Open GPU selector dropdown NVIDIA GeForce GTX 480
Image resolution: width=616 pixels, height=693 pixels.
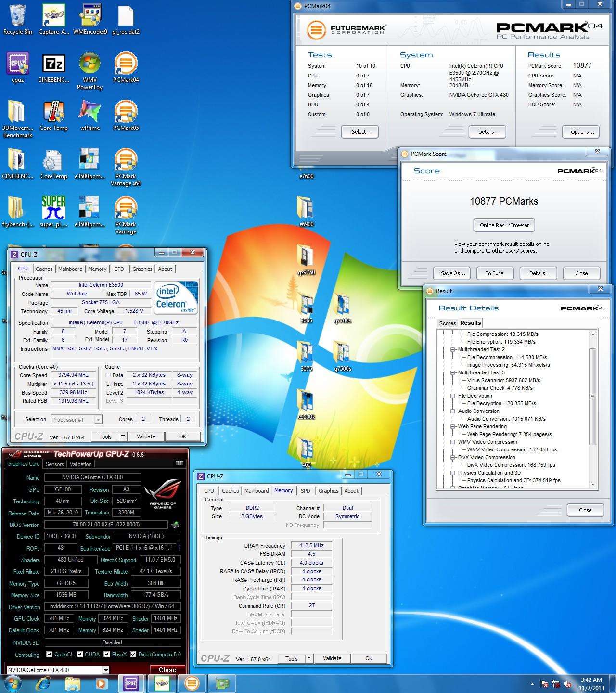(x=58, y=670)
